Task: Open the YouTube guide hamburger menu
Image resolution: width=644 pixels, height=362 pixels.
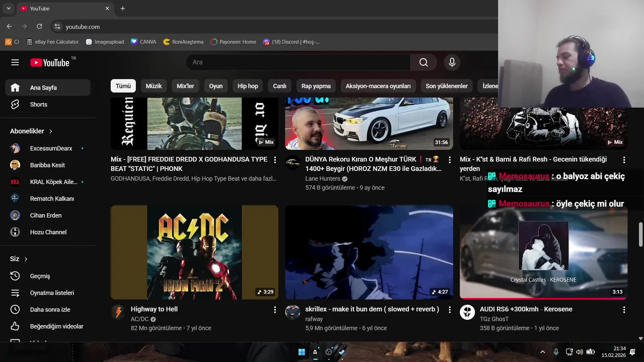Action: click(x=15, y=62)
